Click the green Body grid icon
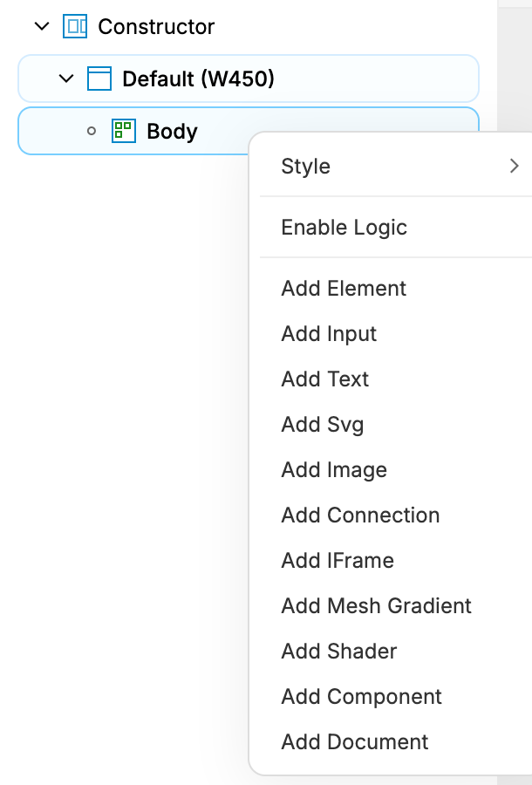Image resolution: width=532 pixels, height=785 pixels. (124, 131)
